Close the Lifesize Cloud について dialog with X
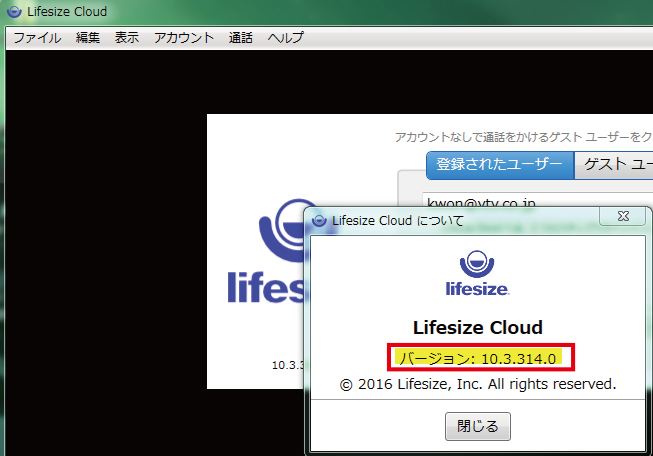The width and height of the screenshot is (653, 456). (623, 216)
